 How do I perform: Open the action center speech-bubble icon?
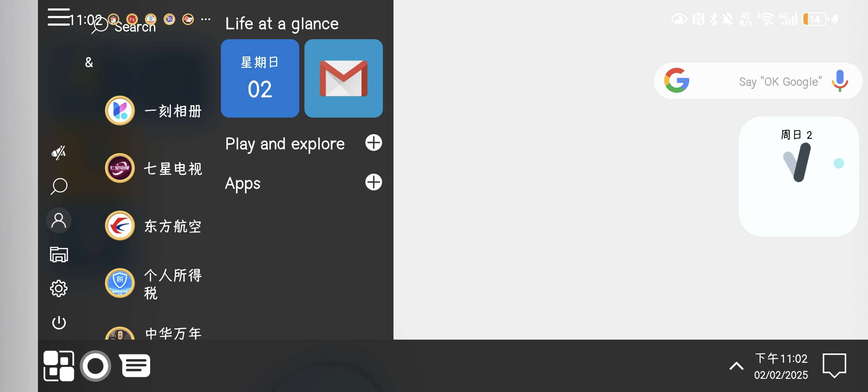click(x=834, y=366)
